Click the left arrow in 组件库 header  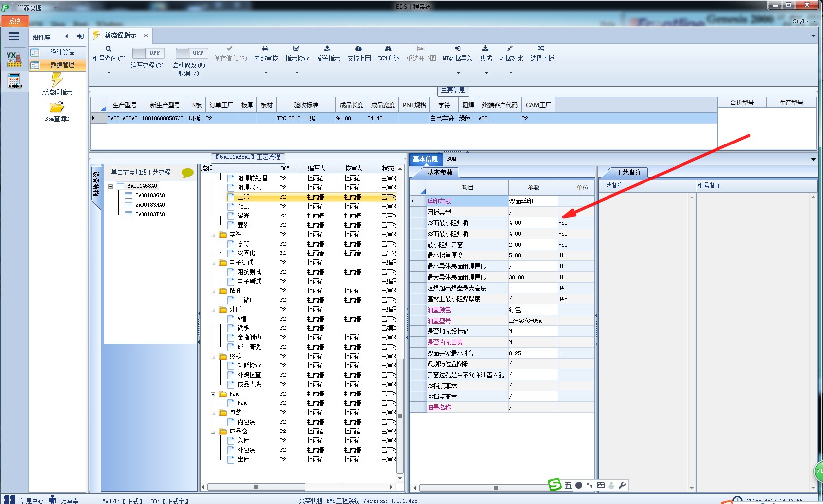coord(66,36)
